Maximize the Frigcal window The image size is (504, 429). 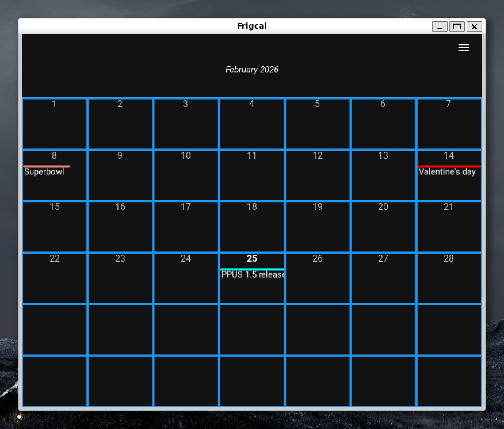click(457, 27)
